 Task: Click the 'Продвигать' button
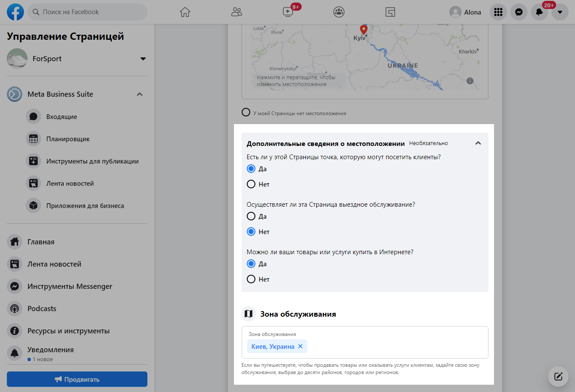coord(77,379)
